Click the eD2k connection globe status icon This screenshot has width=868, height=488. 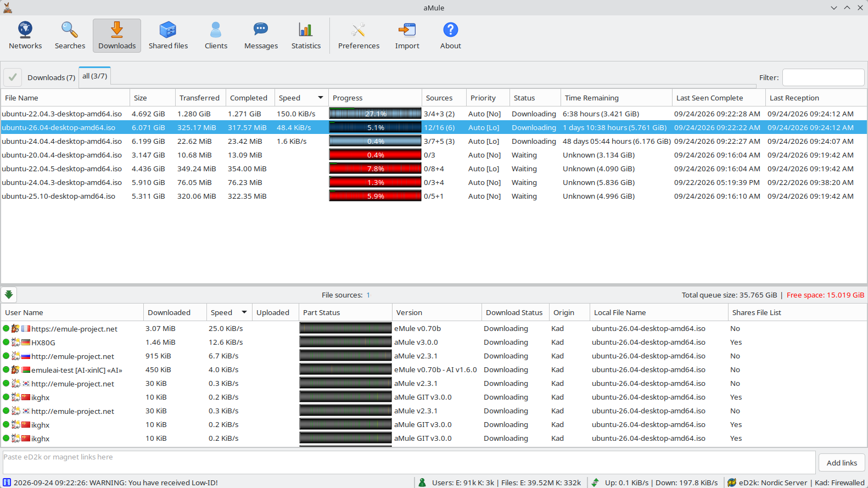coord(732,483)
